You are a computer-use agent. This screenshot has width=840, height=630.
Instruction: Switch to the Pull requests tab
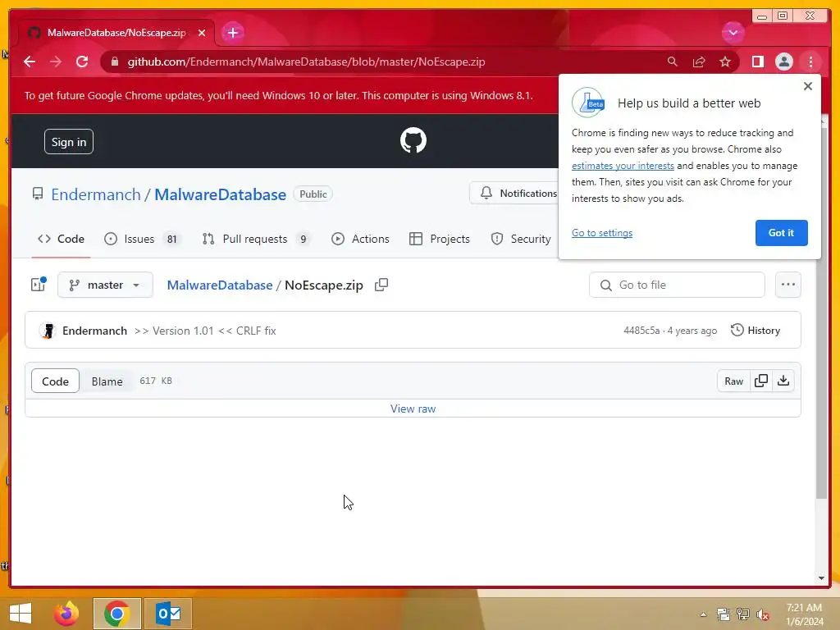pos(256,239)
